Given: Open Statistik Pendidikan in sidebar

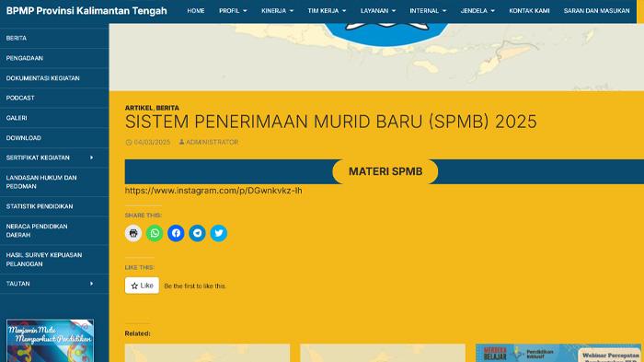Looking at the screenshot, I should 54,206.
